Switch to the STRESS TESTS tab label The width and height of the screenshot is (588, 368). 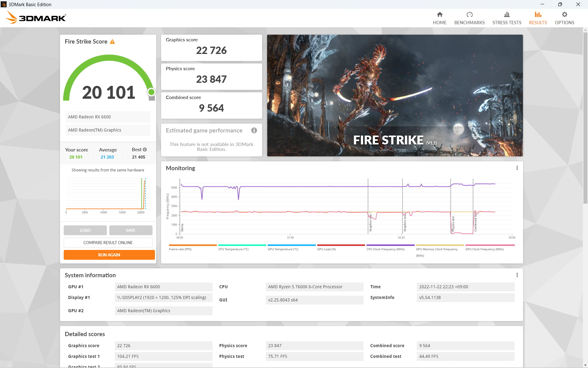(507, 23)
